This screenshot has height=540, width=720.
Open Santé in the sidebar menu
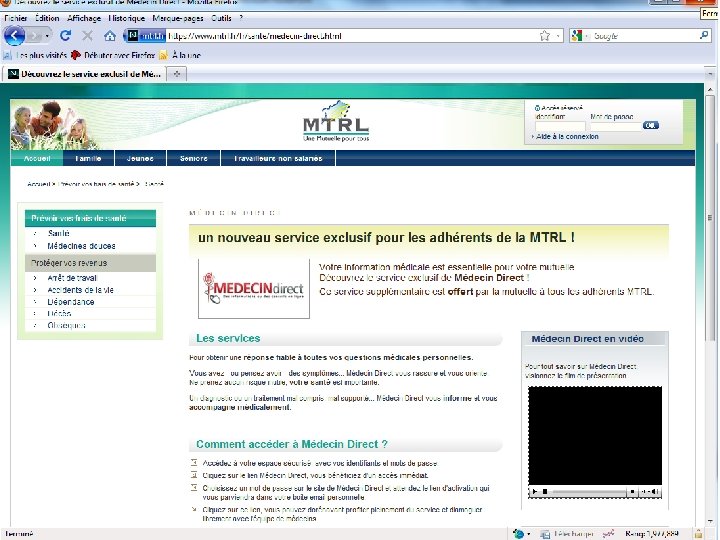tap(58, 233)
